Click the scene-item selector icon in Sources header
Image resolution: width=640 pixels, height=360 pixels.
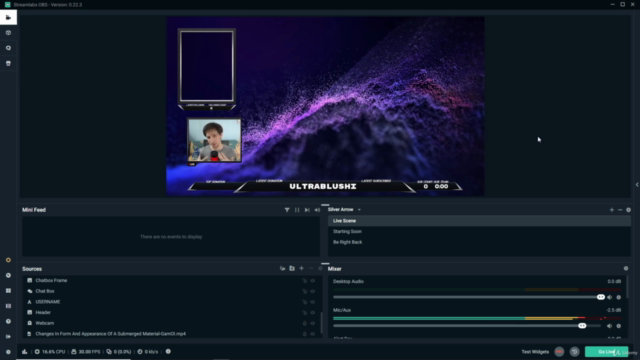[x=282, y=269]
